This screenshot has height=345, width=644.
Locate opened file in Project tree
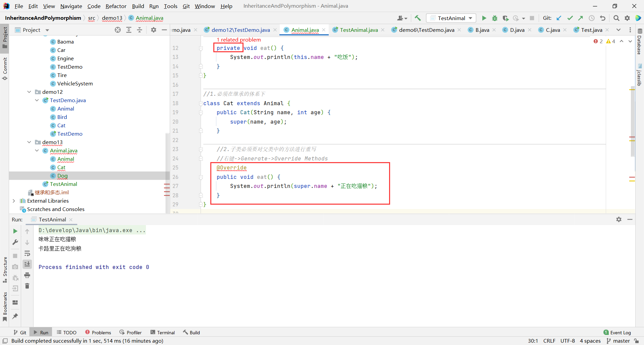click(x=118, y=30)
